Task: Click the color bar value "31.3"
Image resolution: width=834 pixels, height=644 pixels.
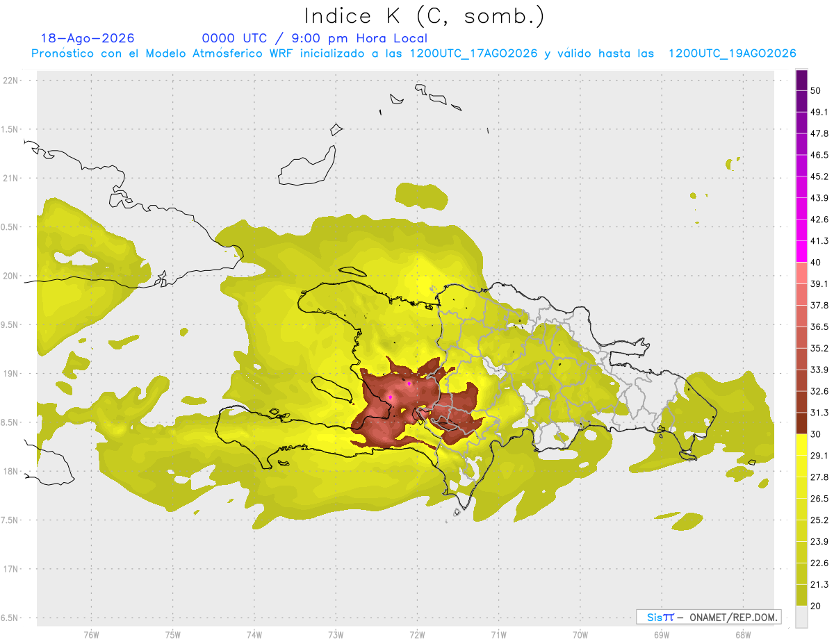Action: 819,413
